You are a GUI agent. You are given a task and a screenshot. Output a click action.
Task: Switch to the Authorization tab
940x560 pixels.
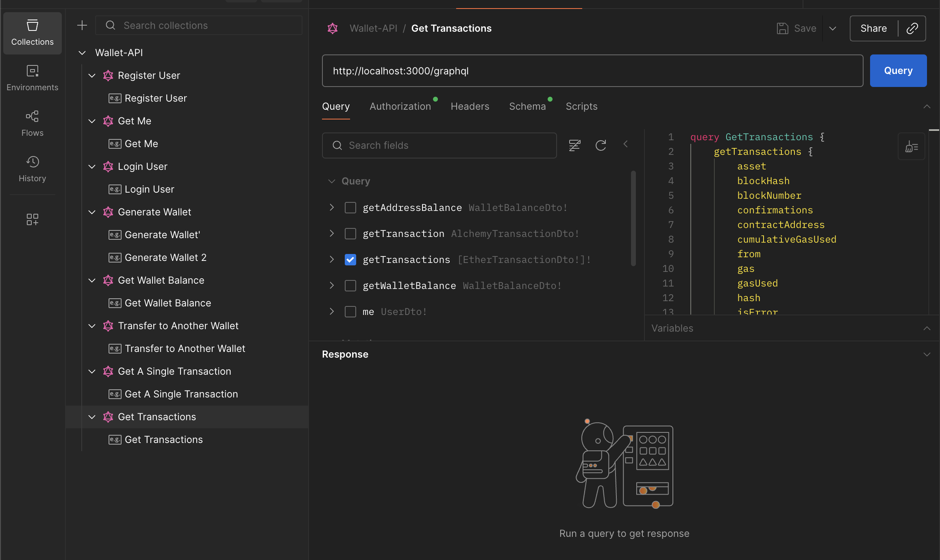[x=400, y=106]
